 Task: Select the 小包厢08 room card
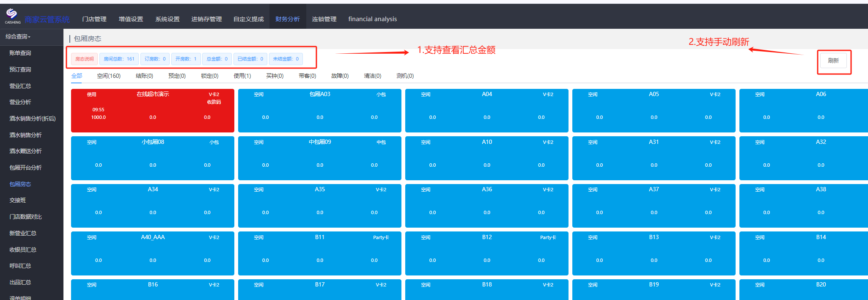(153, 158)
